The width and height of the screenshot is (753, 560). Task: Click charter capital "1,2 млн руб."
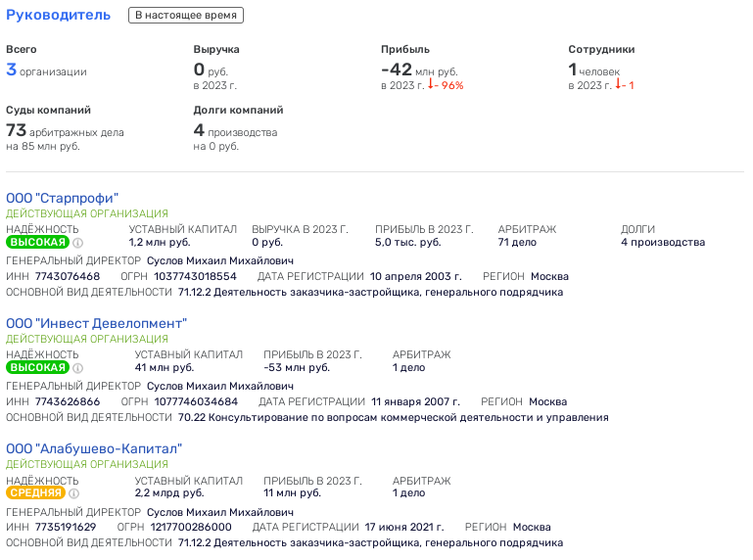[160, 243]
